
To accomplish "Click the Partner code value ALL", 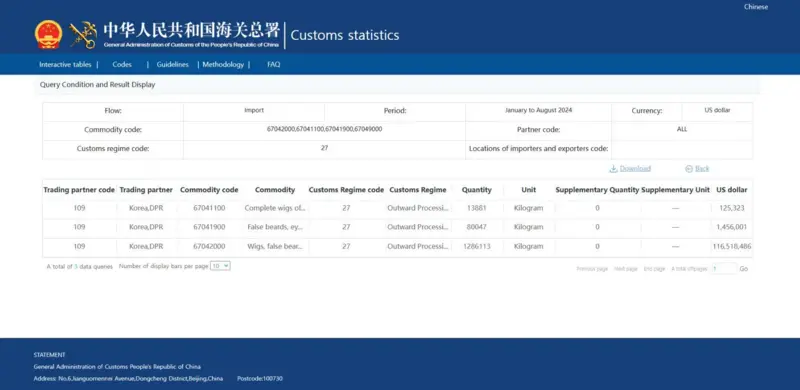I will pos(682,129).
